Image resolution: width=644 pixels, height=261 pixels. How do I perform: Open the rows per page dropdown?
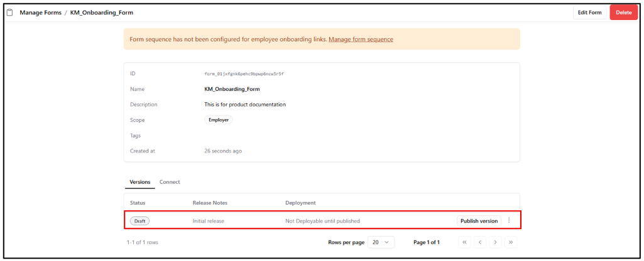[x=381, y=242]
